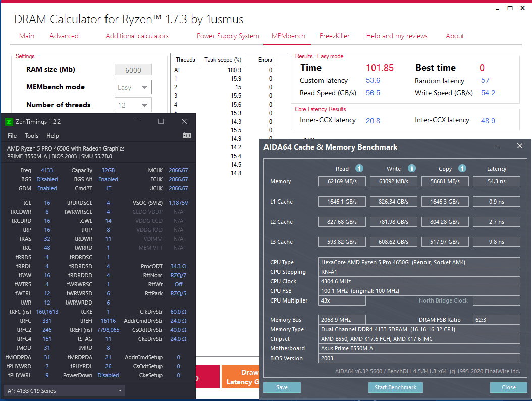Click the AIDA64 Save button
This screenshot has width=532, height=401.
pos(282,387)
